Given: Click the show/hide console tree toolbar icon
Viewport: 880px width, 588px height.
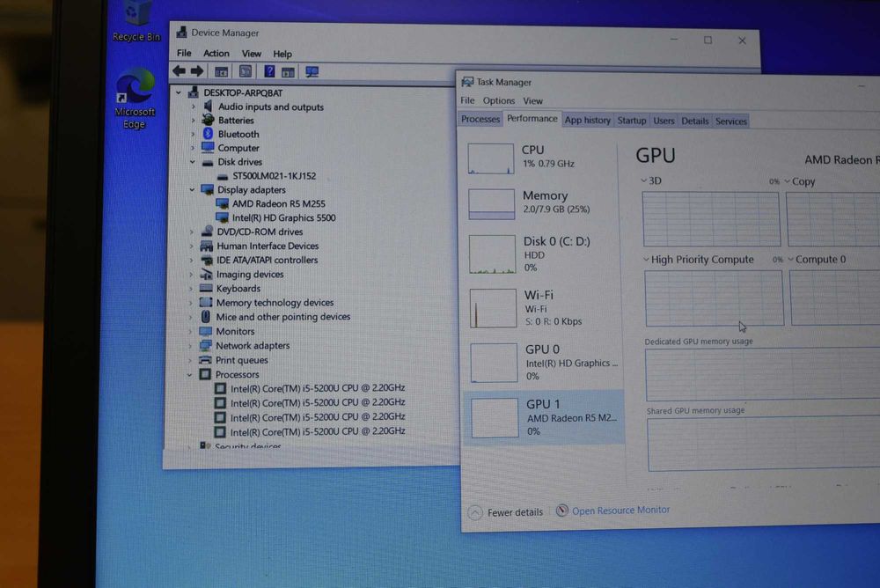Looking at the screenshot, I should (x=222, y=71).
